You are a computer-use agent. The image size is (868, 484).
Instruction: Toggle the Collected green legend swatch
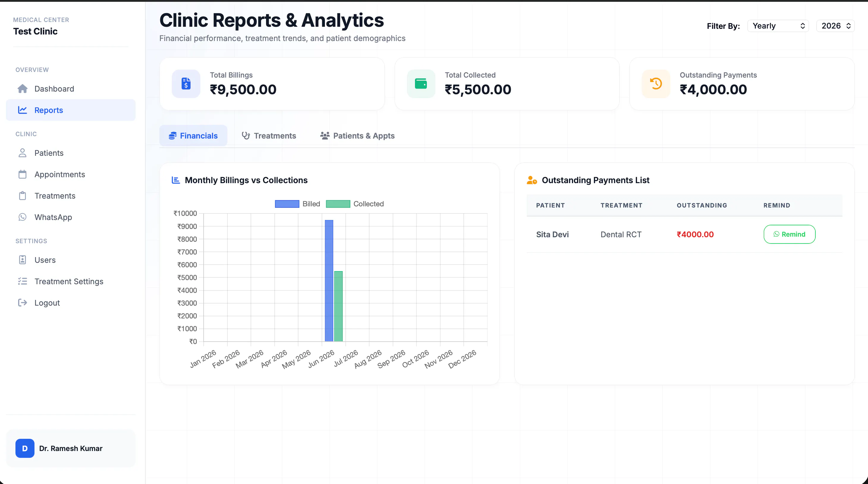point(338,204)
